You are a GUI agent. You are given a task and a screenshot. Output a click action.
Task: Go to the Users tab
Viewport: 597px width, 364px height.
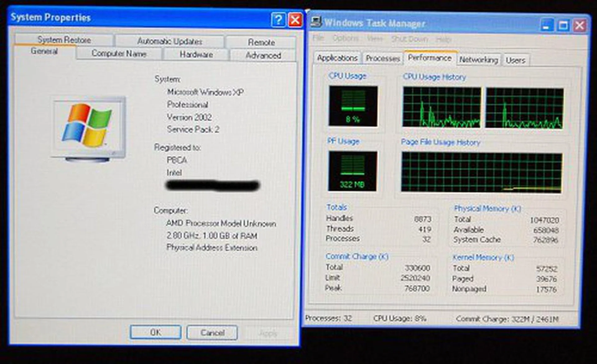coord(515,60)
